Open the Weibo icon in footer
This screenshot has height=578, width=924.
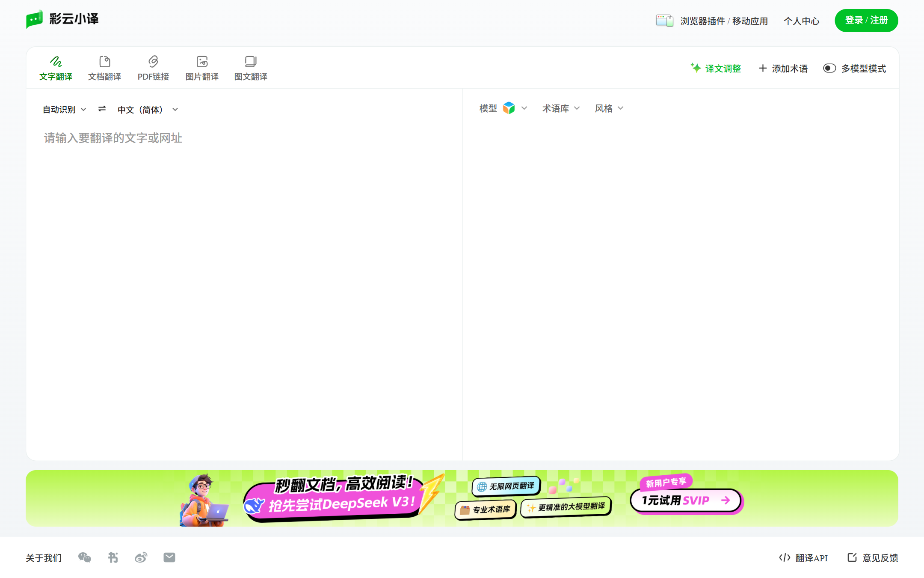point(141,557)
